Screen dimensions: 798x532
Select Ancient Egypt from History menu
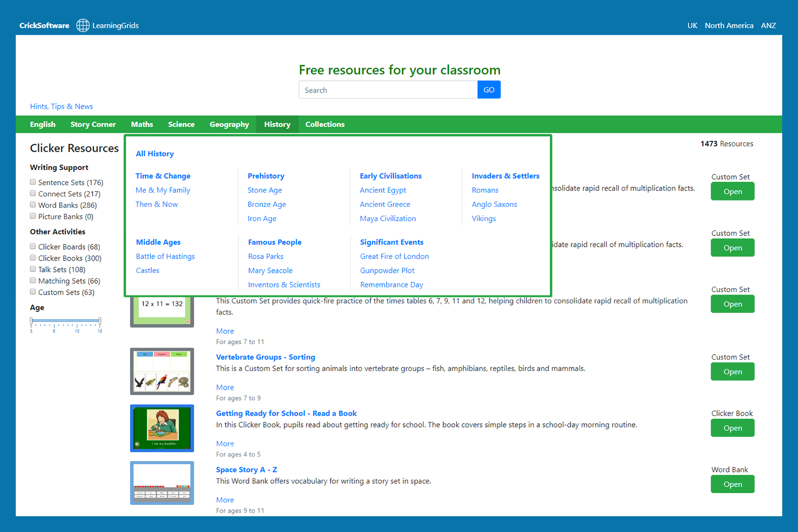pos(383,190)
